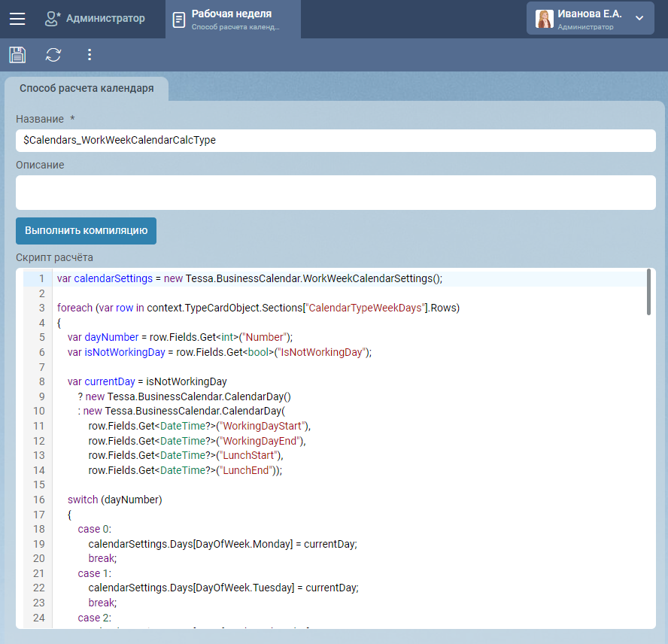This screenshot has height=644, width=668.
Task: Click the Иванова Е.А. user avatar
Action: 544,19
